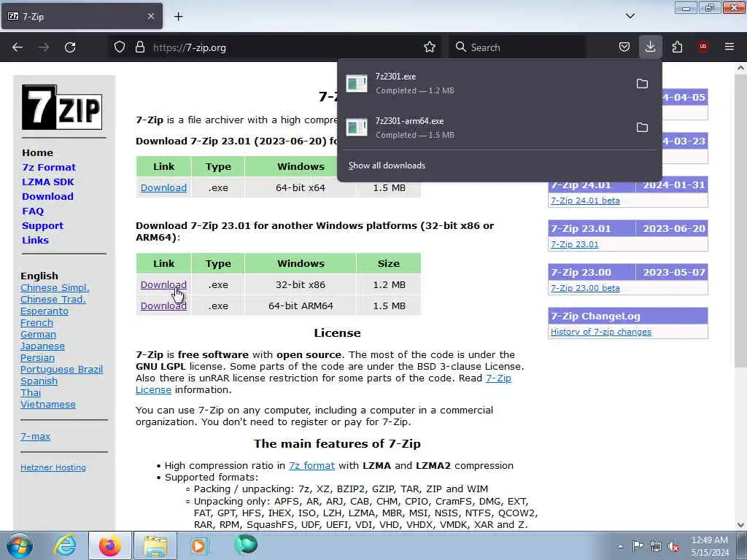Switch language to German

[x=38, y=334]
